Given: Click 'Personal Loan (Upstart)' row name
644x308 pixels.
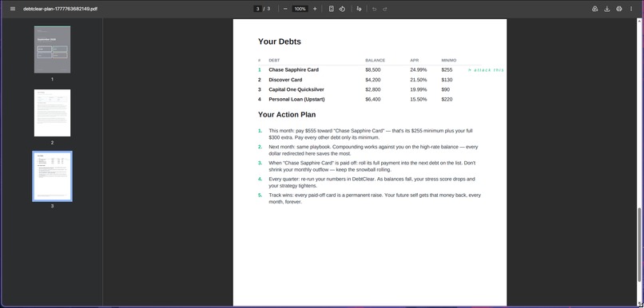Looking at the screenshot, I should (296, 99).
